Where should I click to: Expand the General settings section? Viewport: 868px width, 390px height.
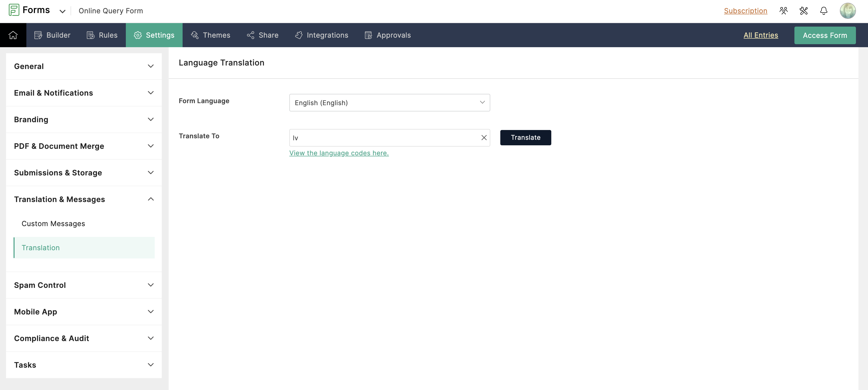pyautogui.click(x=84, y=66)
